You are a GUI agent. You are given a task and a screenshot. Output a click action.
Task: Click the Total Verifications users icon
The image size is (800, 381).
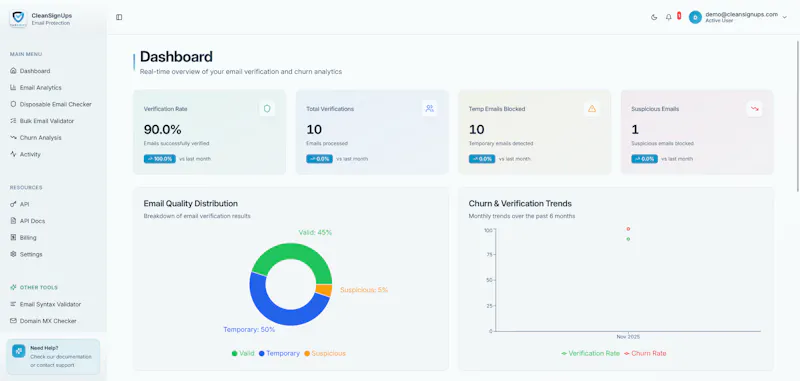tap(430, 109)
